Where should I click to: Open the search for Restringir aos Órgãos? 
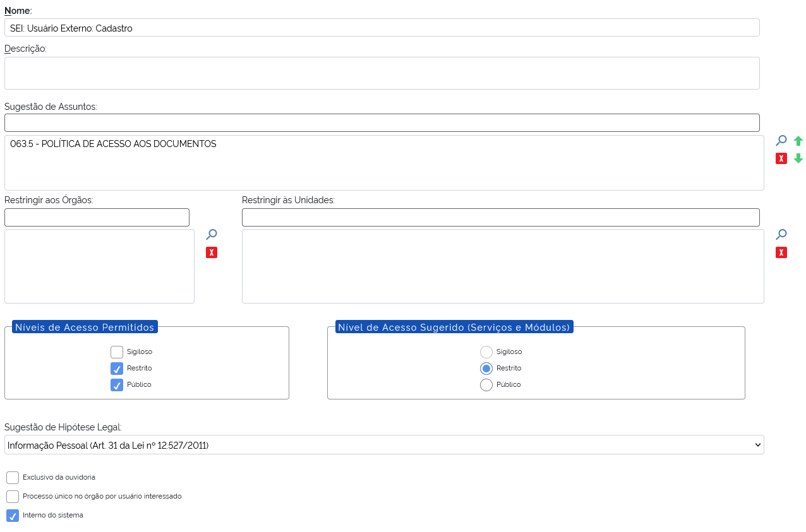[x=211, y=234]
